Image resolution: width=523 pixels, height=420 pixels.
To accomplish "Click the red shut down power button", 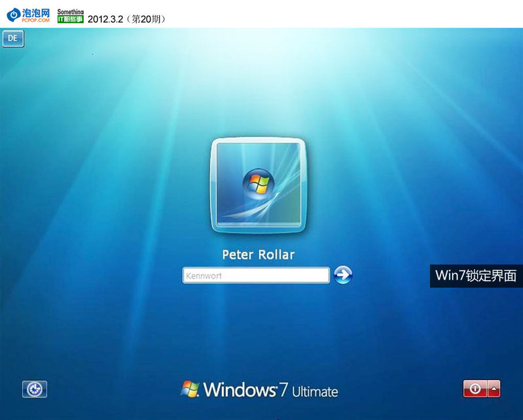I will point(475,388).
